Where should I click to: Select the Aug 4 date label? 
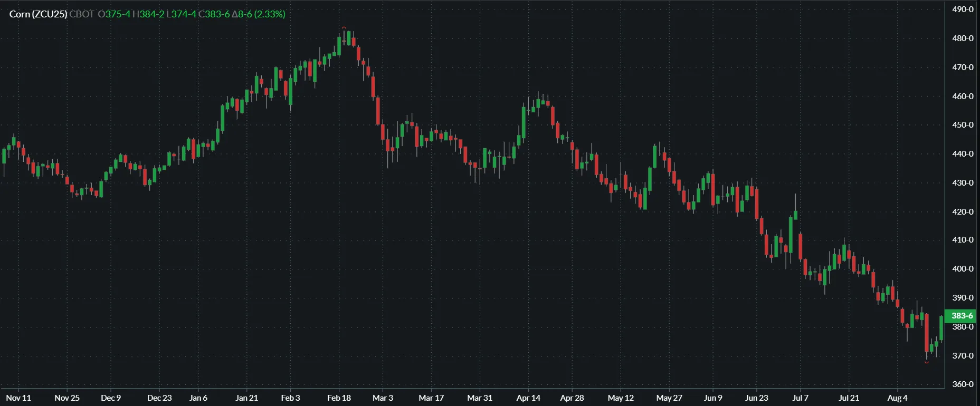click(897, 398)
